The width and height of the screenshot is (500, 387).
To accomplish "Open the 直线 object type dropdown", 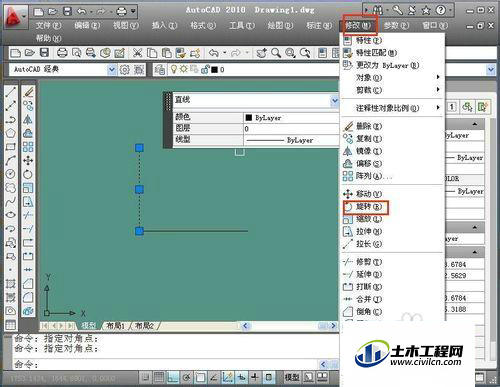I will coord(334,100).
